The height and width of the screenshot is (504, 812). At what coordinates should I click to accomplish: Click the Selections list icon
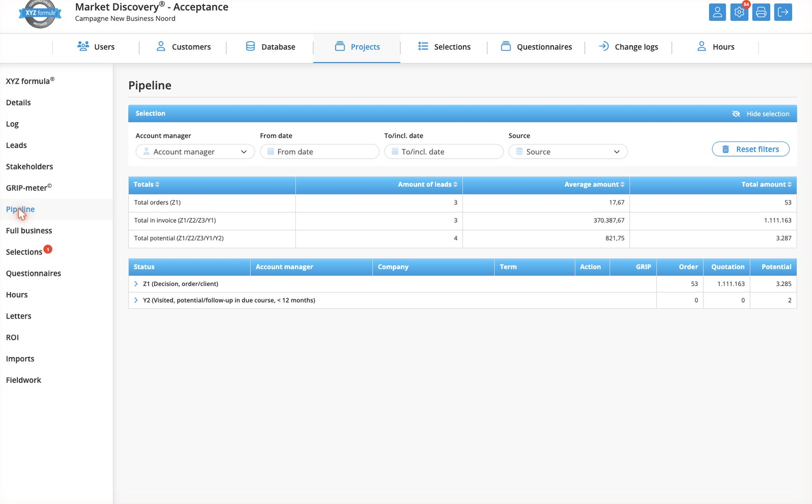[x=423, y=46]
